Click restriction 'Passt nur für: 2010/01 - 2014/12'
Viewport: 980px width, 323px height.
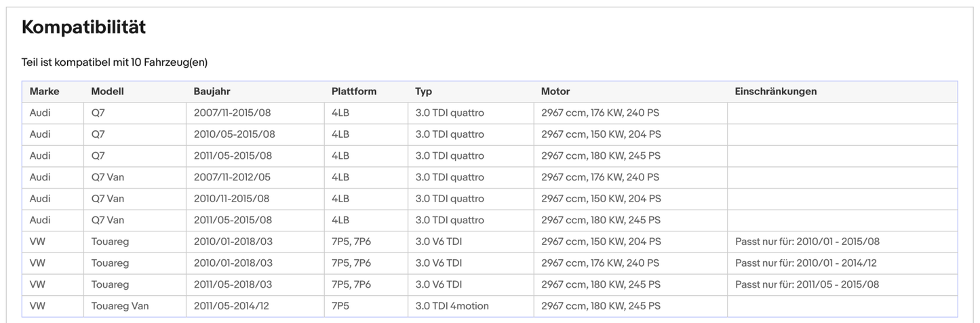[x=806, y=263]
